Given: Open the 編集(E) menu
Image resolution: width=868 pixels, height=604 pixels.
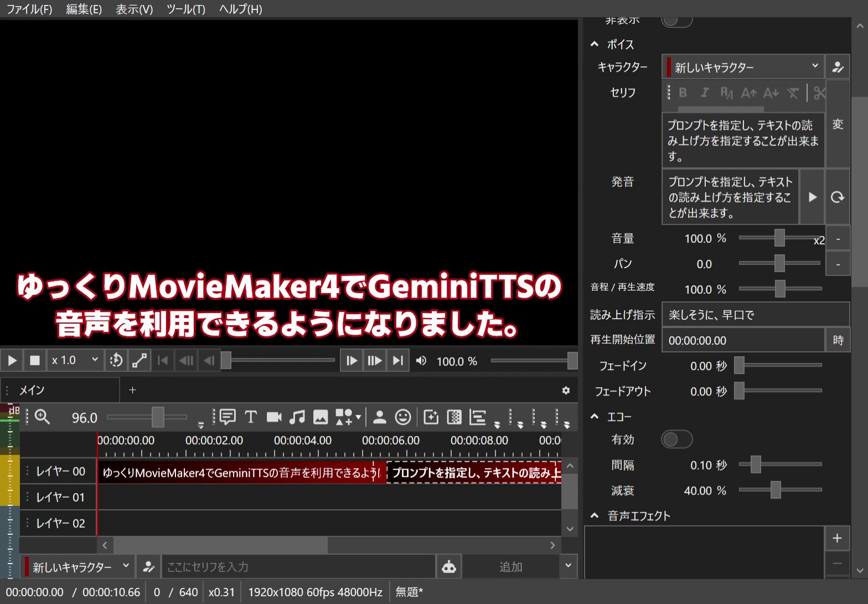Looking at the screenshot, I should pyautogui.click(x=84, y=9).
